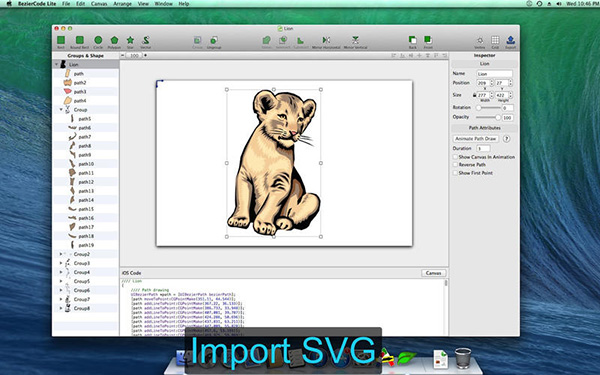The height and width of the screenshot is (375, 600).
Task: Select the Star shape tool
Action: coord(130,40)
